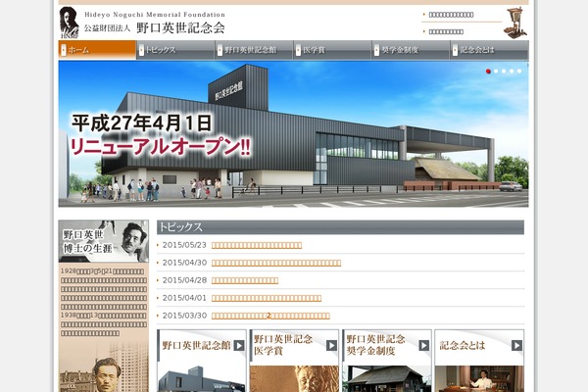
Task: Click the sidebar Noguchi portrait photo
Action: [x=104, y=366]
